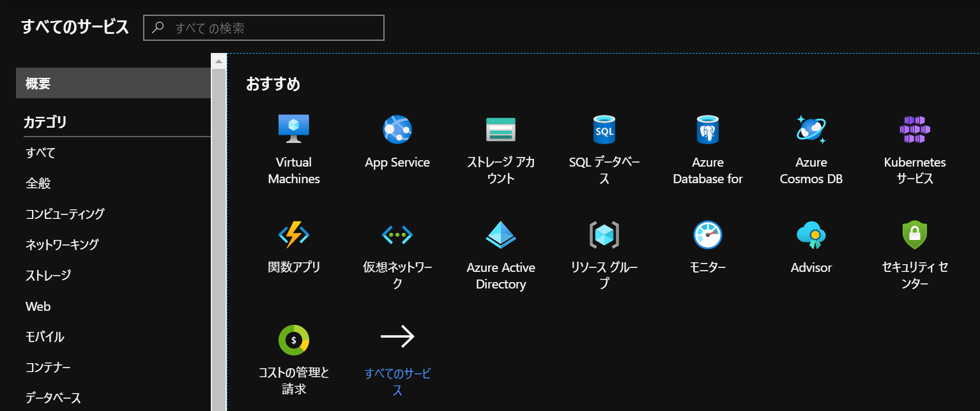
Task: Click the おすすめ section heading
Action: pyautogui.click(x=273, y=84)
